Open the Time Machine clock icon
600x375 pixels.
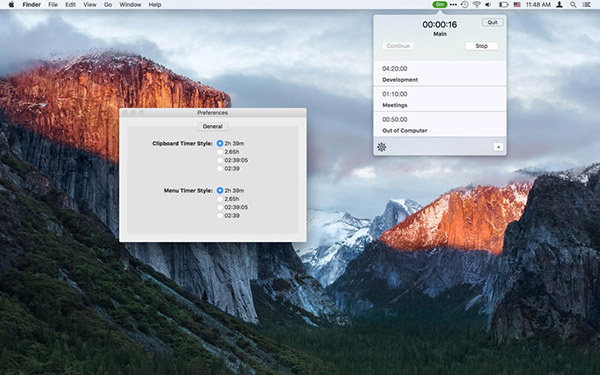point(464,5)
